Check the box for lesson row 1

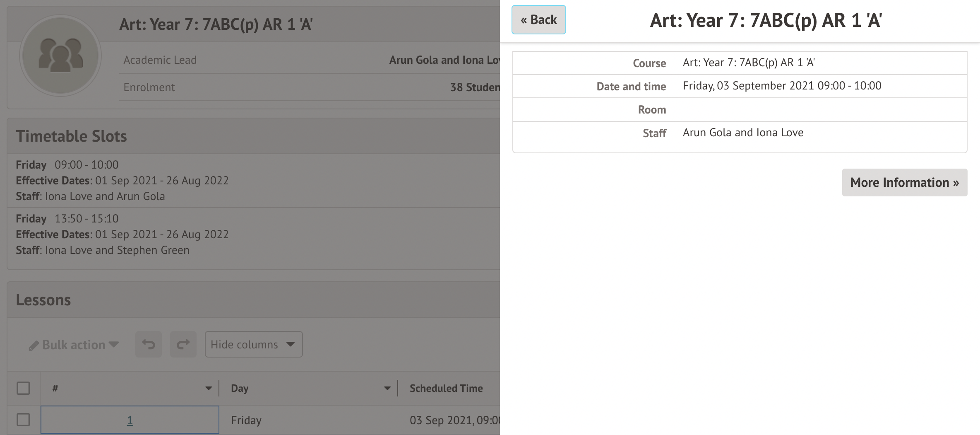click(x=23, y=420)
